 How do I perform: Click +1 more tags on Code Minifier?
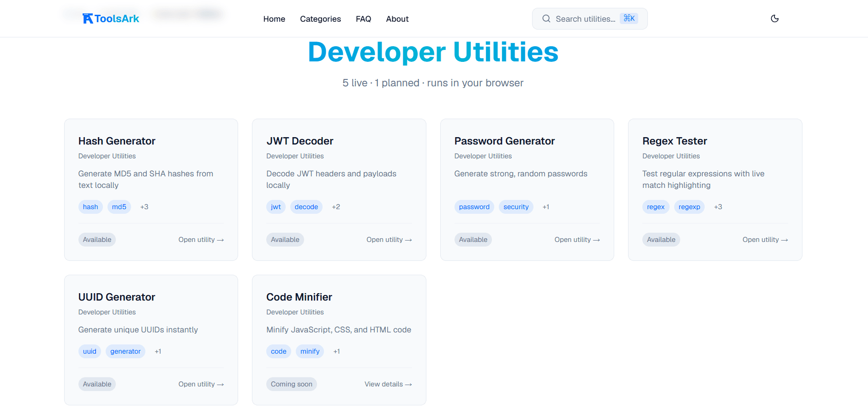coord(337,351)
